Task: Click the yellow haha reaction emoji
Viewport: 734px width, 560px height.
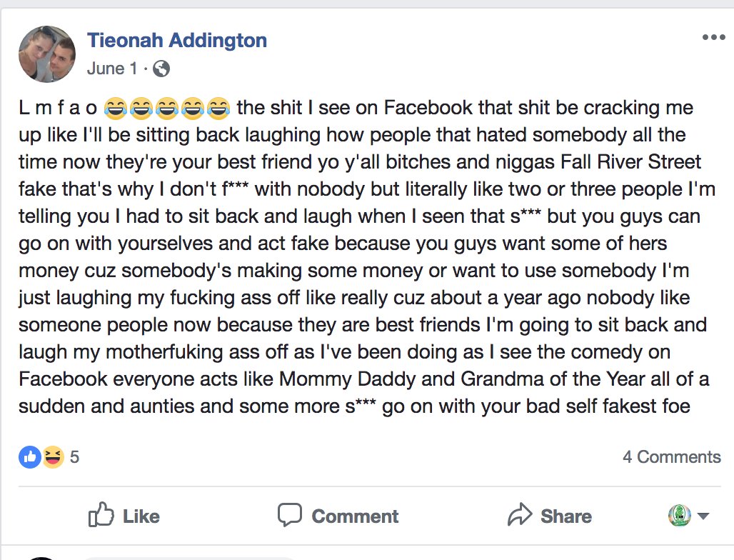Action: point(52,457)
